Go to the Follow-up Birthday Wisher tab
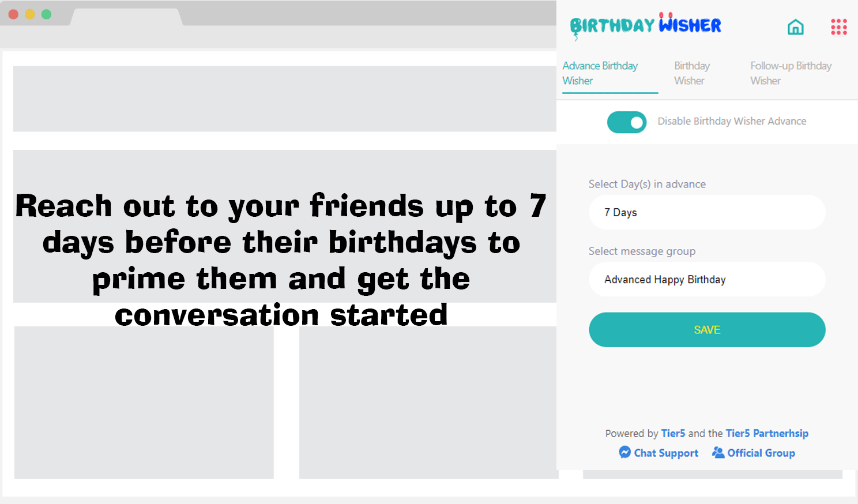This screenshot has height=504, width=858. point(791,73)
